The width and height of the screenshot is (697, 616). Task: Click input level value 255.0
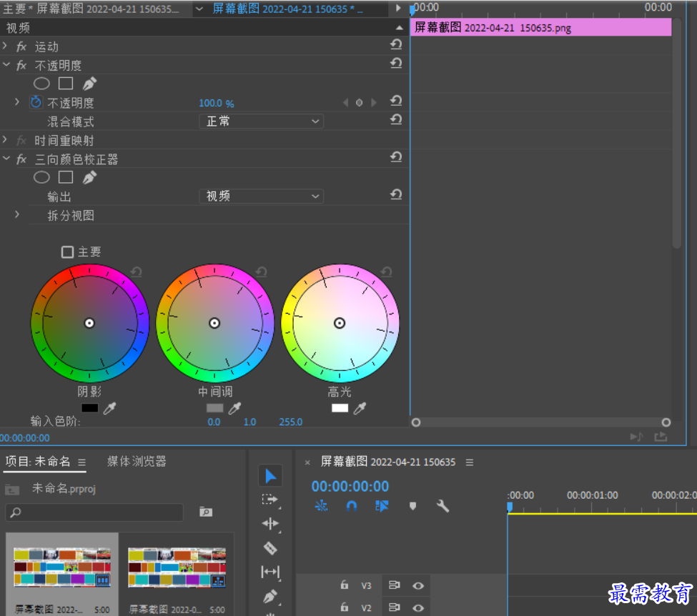click(291, 422)
